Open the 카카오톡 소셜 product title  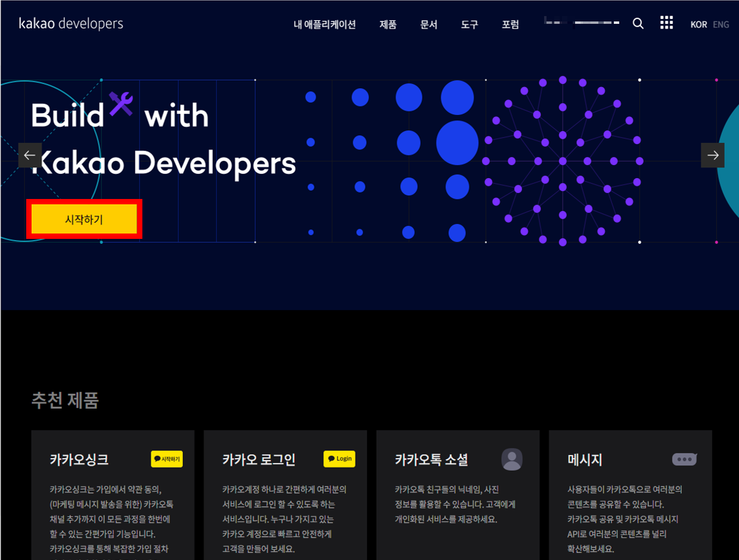(x=431, y=460)
